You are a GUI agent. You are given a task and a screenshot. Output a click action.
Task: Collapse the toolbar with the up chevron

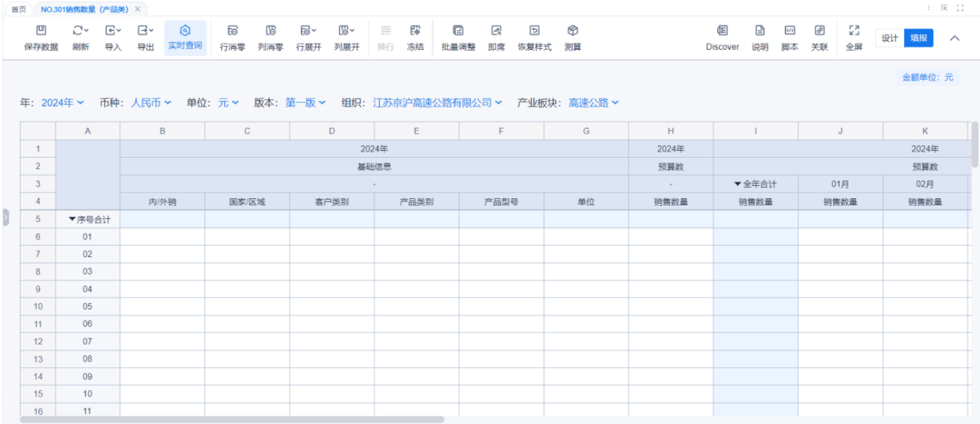954,38
